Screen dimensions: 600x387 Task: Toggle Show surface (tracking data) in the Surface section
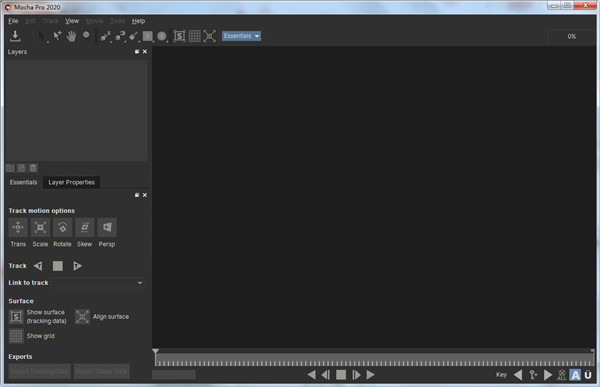[x=16, y=317]
